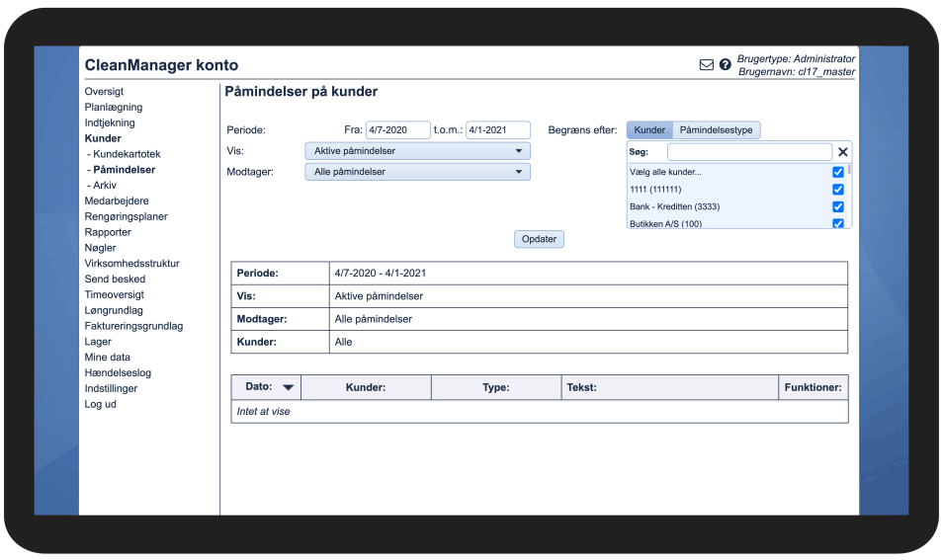Toggle the 1111 (111111) customer checkbox
The width and height of the screenshot is (943, 560).
pyautogui.click(x=838, y=190)
